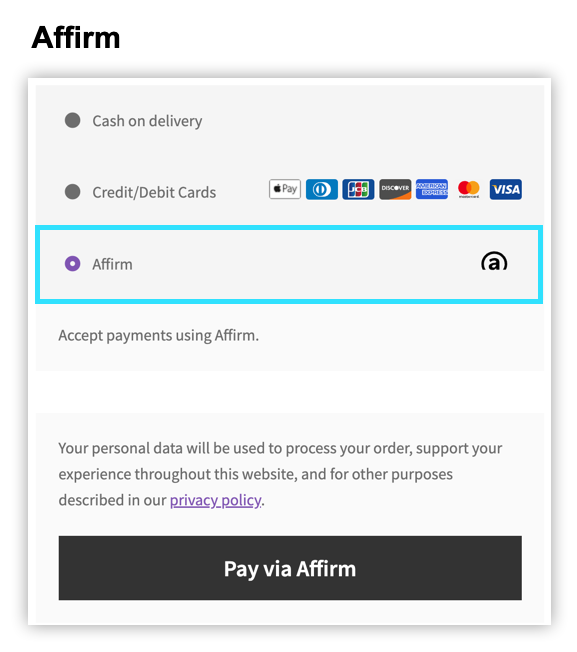Click the Discover card icon
The width and height of the screenshot is (577, 652).
(395, 189)
